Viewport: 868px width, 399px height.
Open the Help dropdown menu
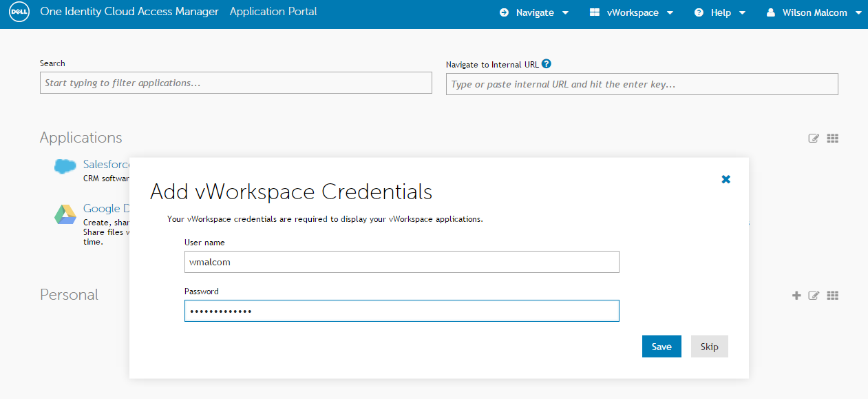coord(719,12)
